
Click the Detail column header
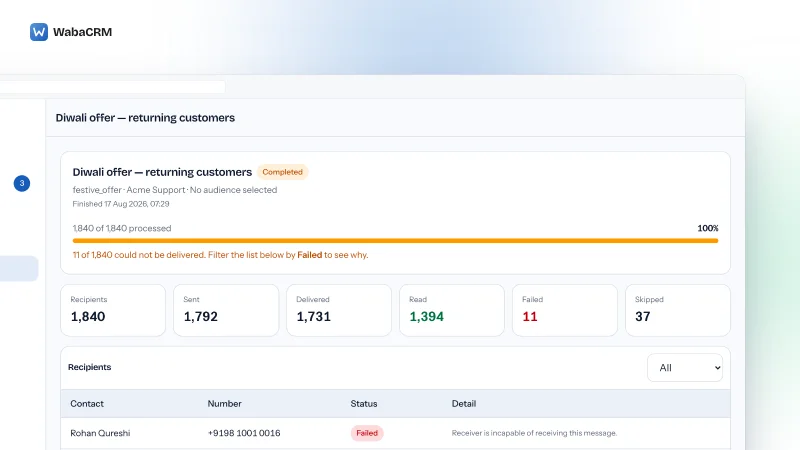click(463, 404)
